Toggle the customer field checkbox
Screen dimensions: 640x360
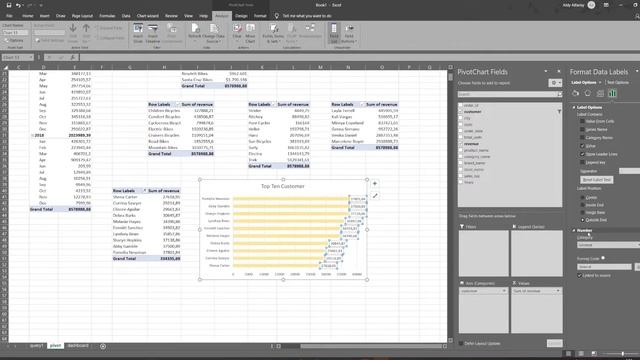click(461, 111)
